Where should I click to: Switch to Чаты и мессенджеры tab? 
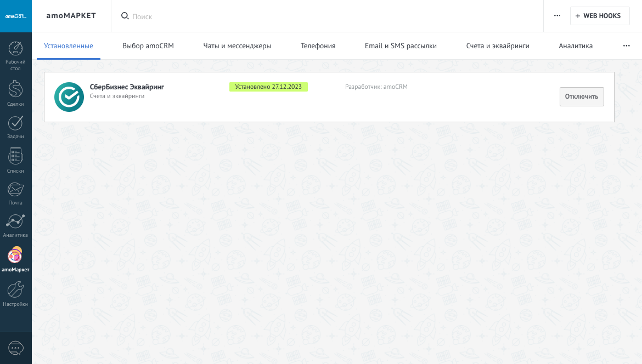(x=237, y=46)
